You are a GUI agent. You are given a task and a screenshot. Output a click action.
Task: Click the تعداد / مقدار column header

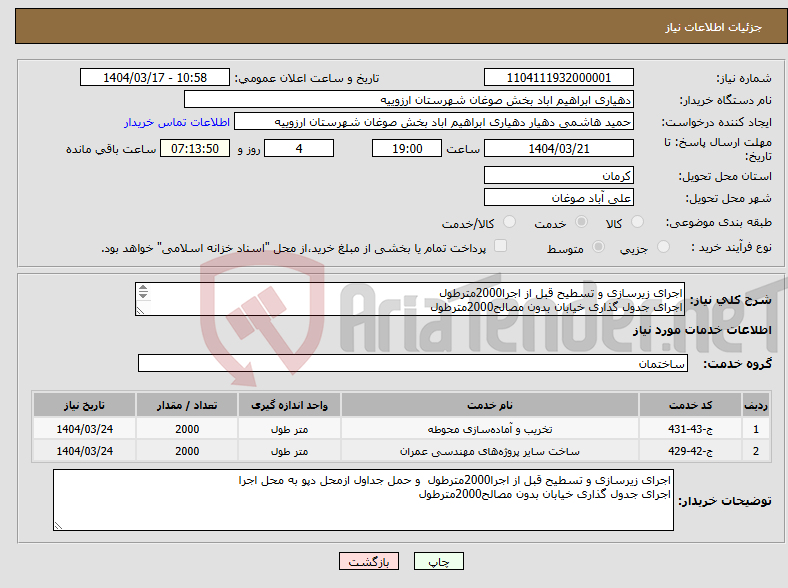click(187, 405)
